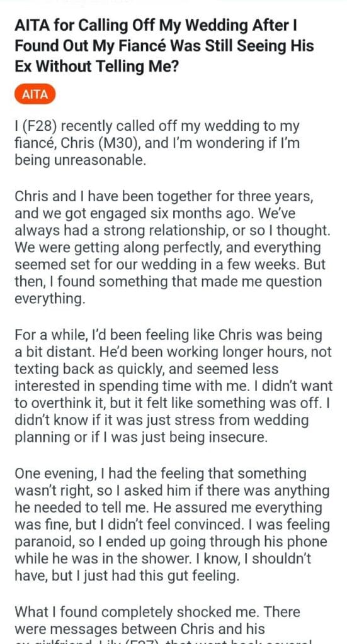Click the paragraph starting 'Chris and I have been together'
Viewport: 347px width, 644px height.
[x=173, y=247]
